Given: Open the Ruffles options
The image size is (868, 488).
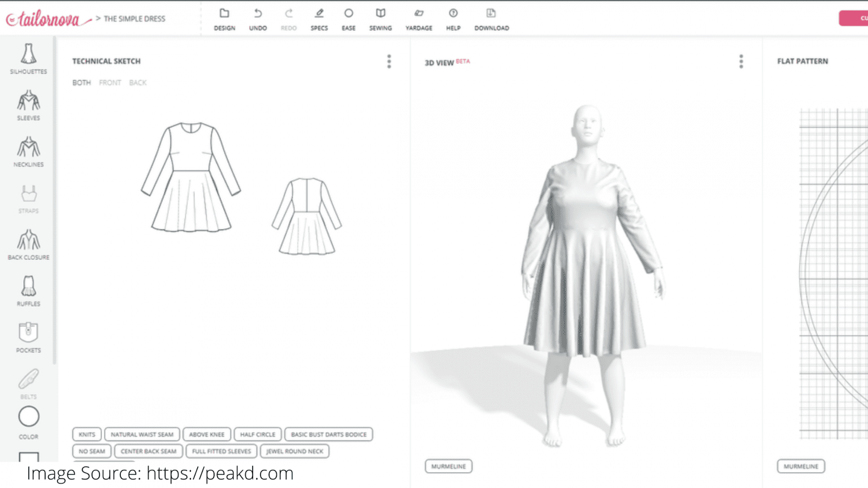Looking at the screenshot, I should pyautogui.click(x=28, y=291).
